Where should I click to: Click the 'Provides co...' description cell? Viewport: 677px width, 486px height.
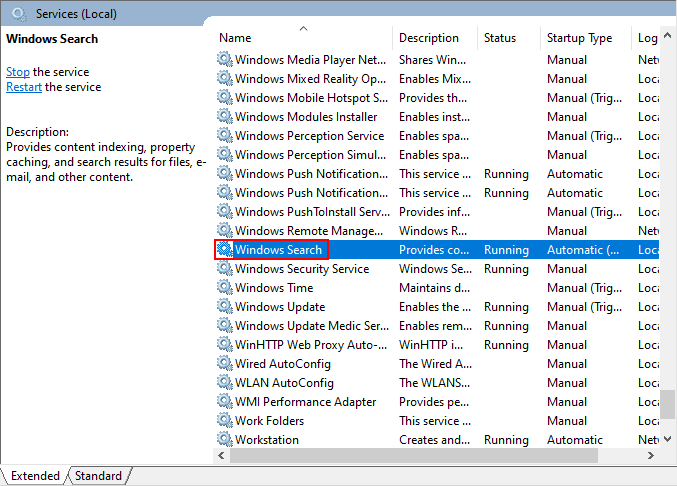point(434,249)
